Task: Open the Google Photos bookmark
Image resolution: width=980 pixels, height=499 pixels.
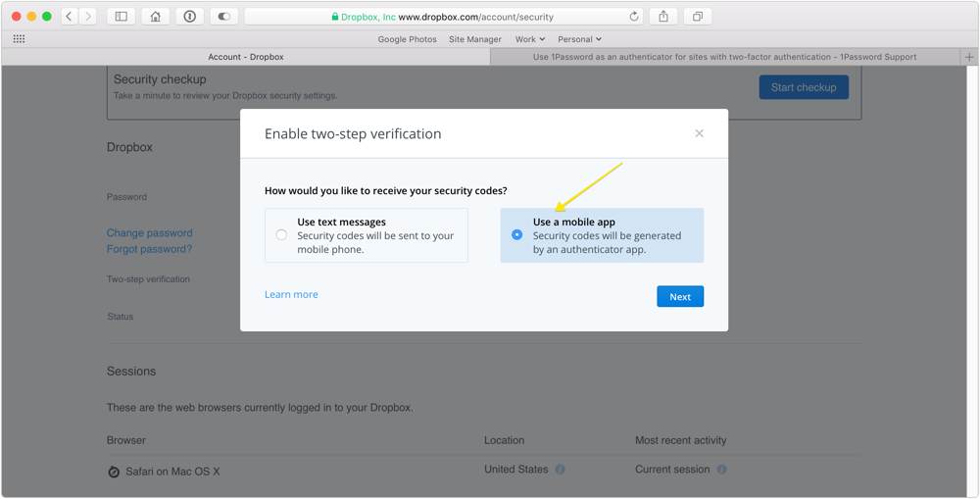Action: tap(407, 39)
